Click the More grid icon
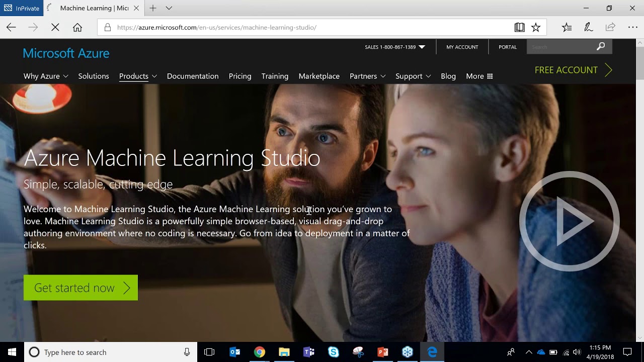644x362 pixels. pyautogui.click(x=490, y=76)
